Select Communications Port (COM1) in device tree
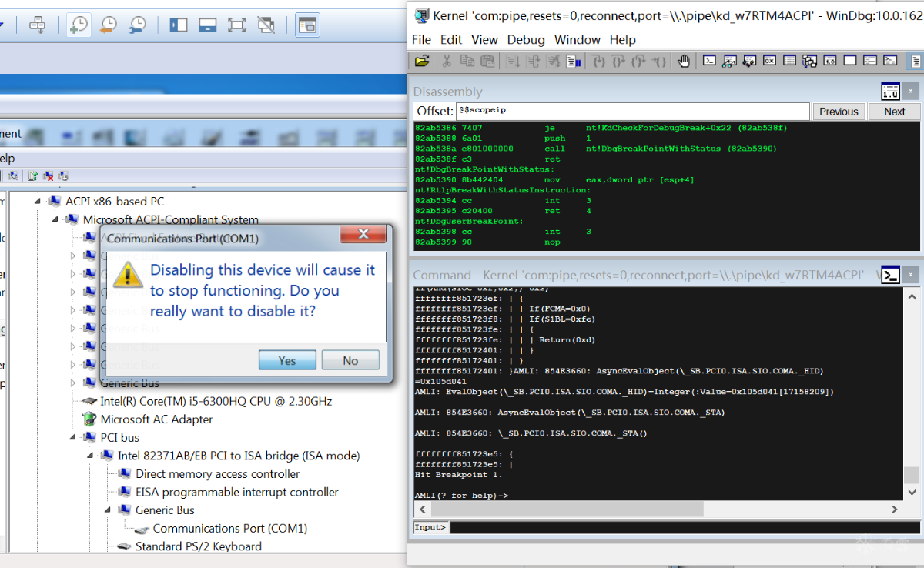The image size is (924, 568). point(229,528)
